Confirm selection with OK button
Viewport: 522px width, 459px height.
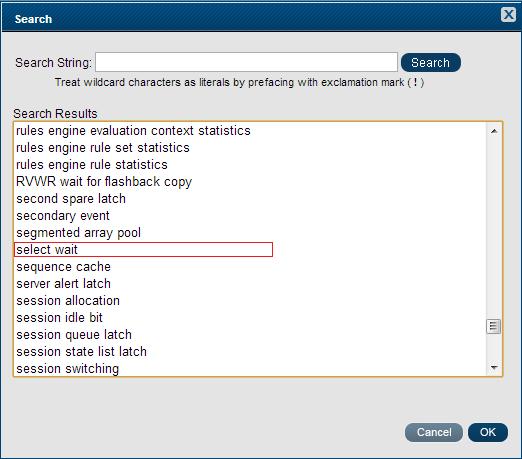point(488,432)
